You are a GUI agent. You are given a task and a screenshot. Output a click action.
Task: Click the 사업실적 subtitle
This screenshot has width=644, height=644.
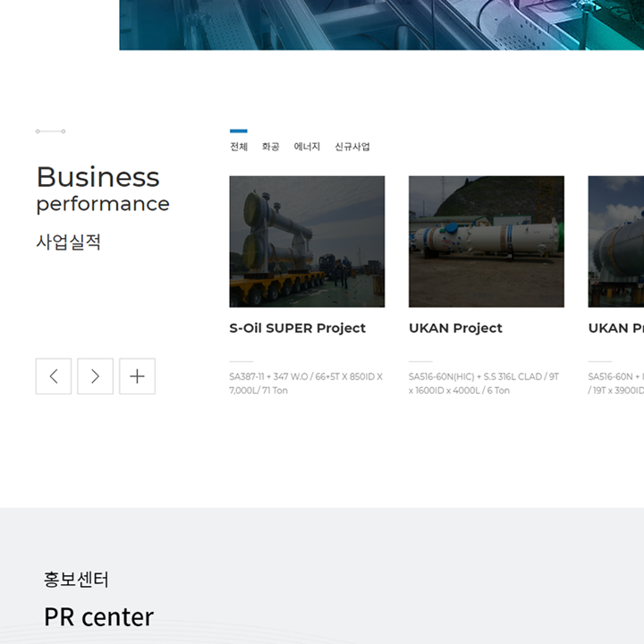tap(68, 241)
